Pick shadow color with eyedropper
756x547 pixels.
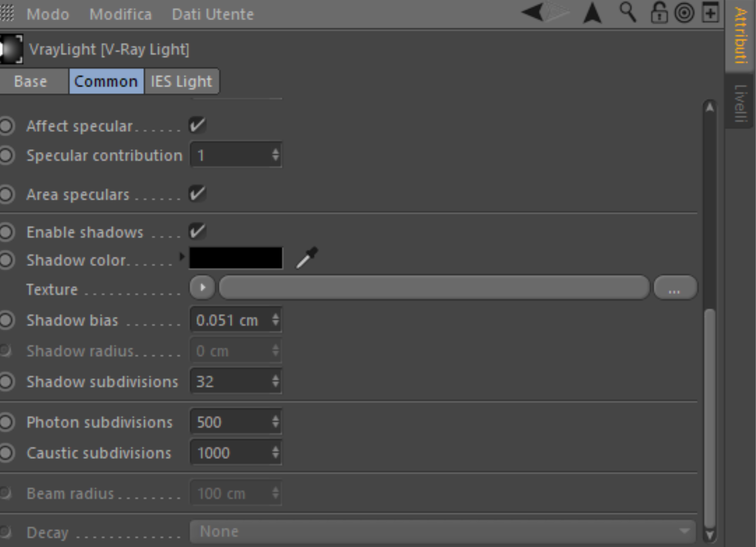pyautogui.click(x=306, y=258)
